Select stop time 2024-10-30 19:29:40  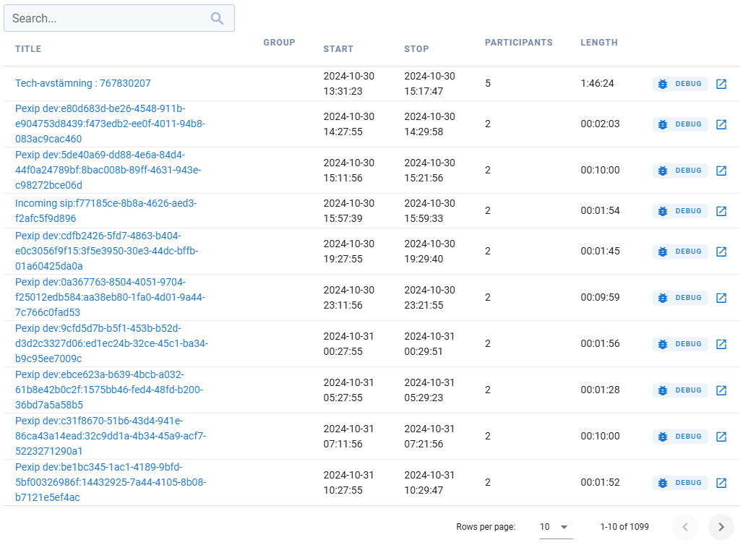(x=429, y=252)
